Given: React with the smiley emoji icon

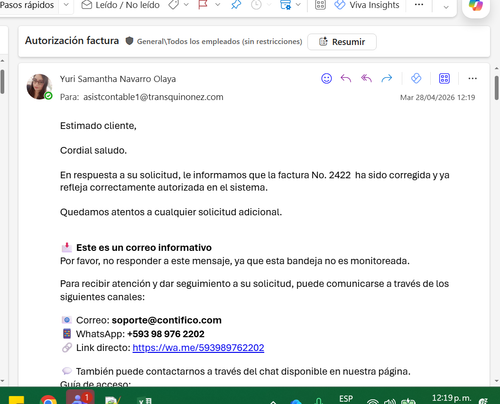Looking at the screenshot, I should [x=326, y=78].
